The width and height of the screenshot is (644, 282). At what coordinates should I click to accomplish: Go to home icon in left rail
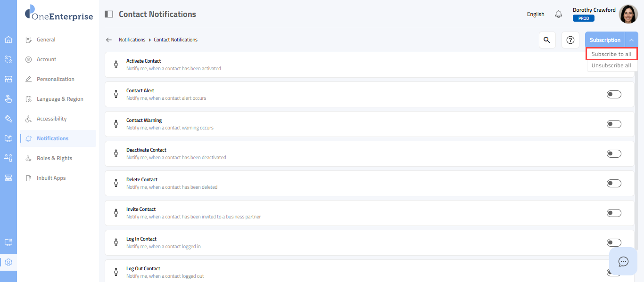pyautogui.click(x=8, y=40)
